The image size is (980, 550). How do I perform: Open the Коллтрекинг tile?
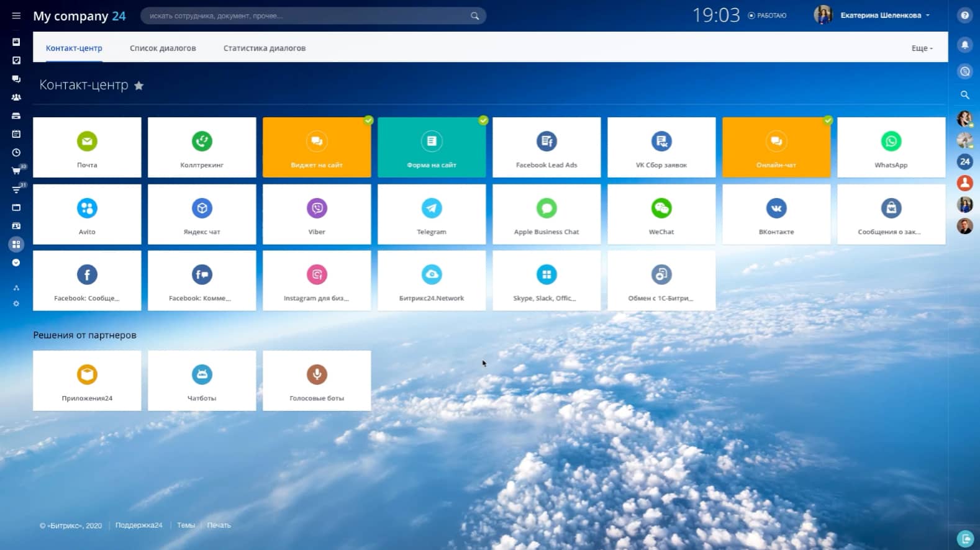202,148
